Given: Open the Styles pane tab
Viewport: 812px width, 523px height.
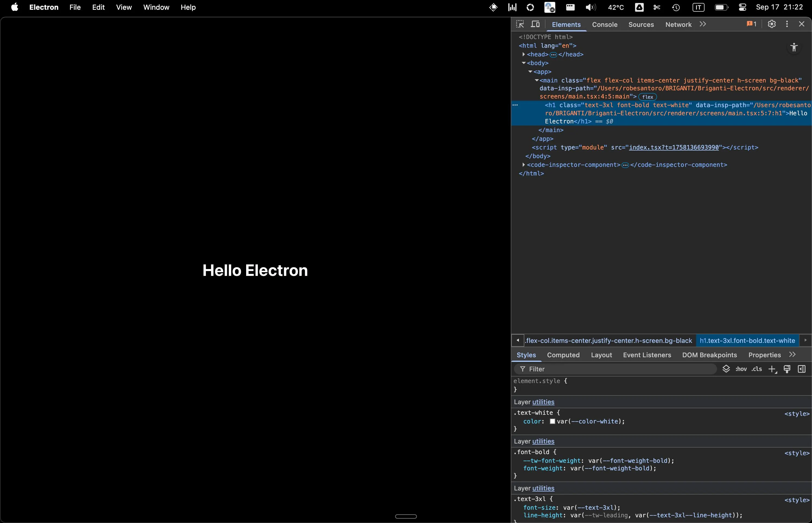Looking at the screenshot, I should [526, 355].
